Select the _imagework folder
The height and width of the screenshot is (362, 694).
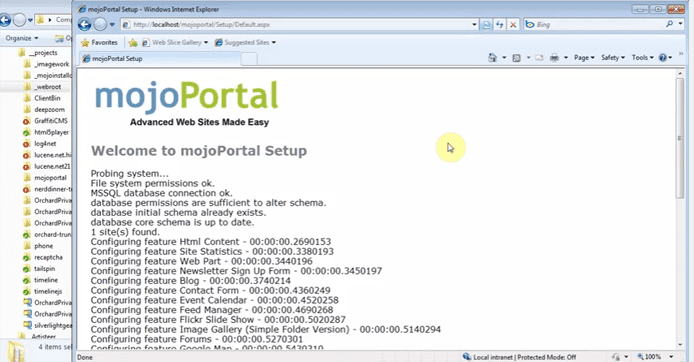(47, 64)
